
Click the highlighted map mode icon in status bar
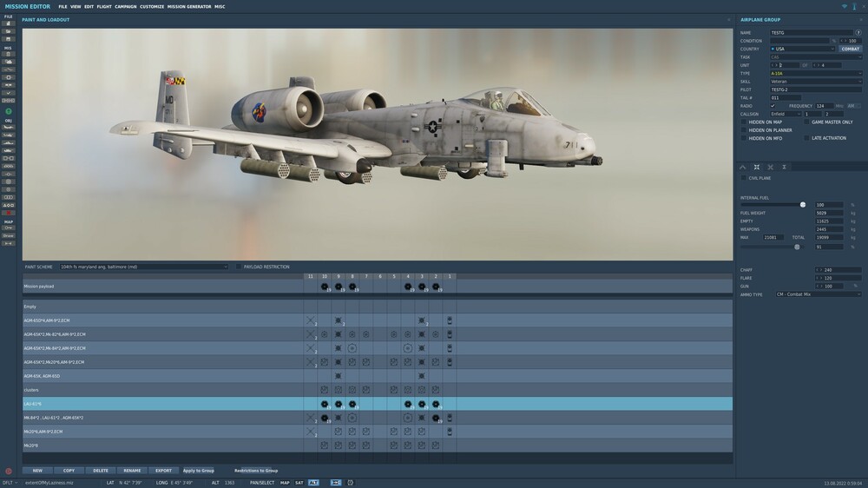tap(336, 483)
